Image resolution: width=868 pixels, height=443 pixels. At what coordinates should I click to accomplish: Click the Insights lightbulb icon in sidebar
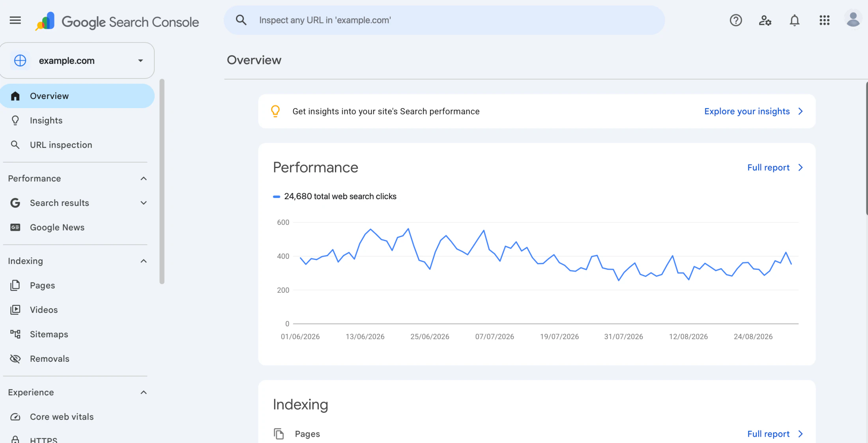[15, 120]
